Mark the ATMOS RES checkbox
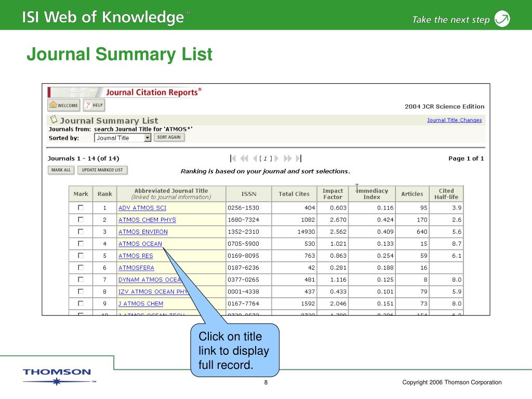The image size is (532, 399). (x=81, y=256)
